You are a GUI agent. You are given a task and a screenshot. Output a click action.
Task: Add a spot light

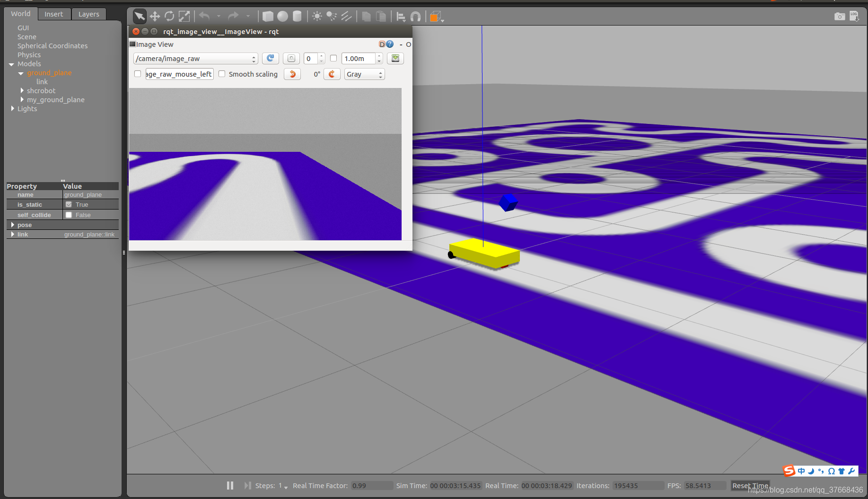tap(332, 17)
